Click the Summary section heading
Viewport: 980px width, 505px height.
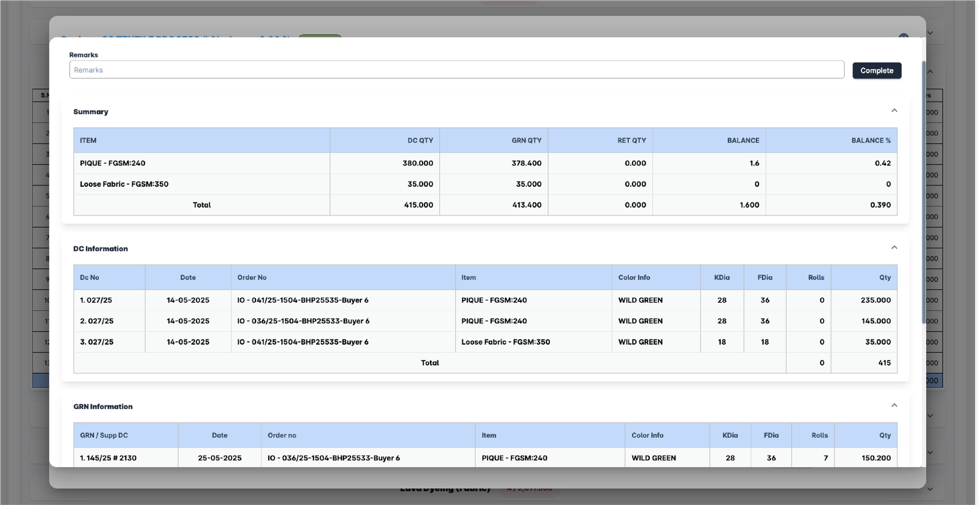pos(91,112)
